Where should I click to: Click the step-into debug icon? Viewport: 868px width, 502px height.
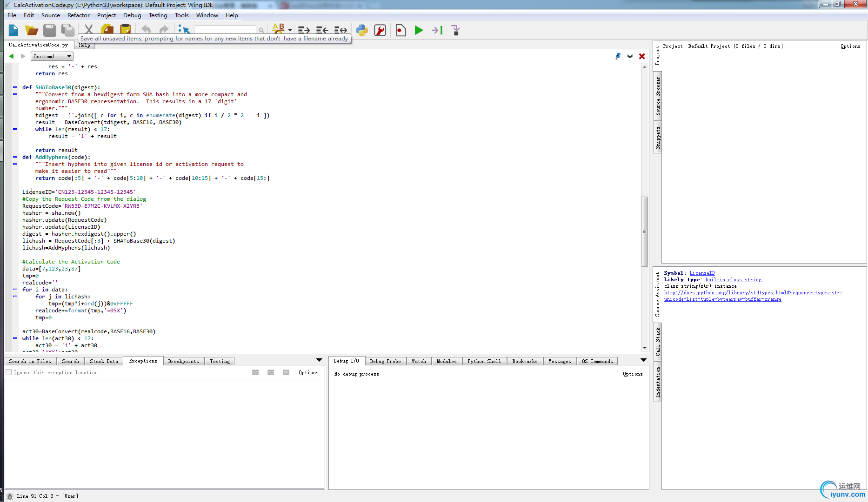(437, 30)
